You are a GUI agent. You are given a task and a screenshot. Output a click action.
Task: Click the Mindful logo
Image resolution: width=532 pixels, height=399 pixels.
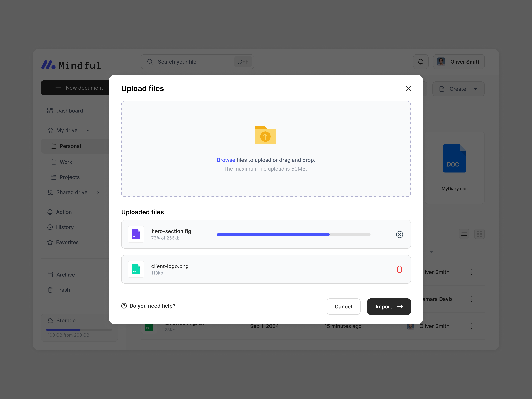(71, 65)
